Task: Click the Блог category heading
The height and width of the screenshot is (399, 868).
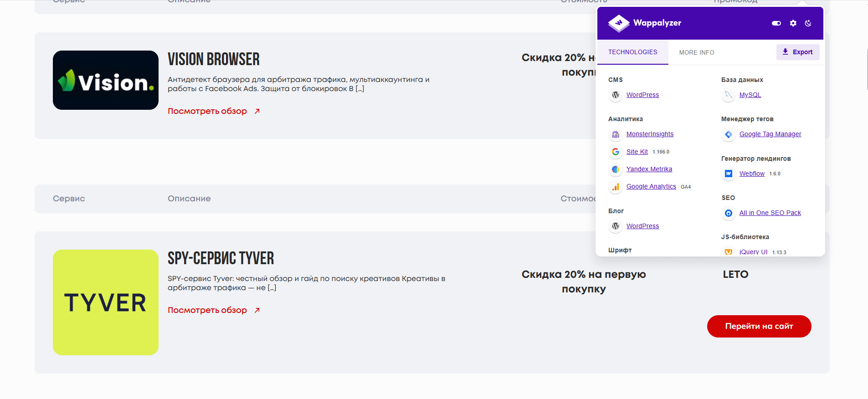Action: pos(616,211)
